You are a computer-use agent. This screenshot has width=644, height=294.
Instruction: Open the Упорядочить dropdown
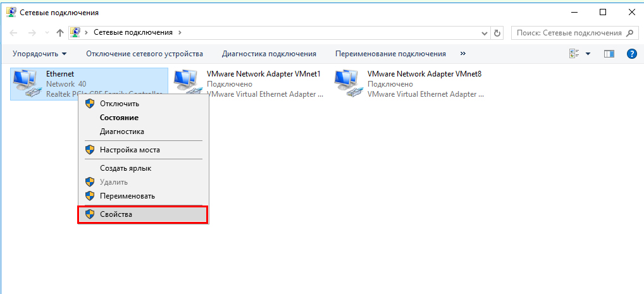(x=39, y=54)
